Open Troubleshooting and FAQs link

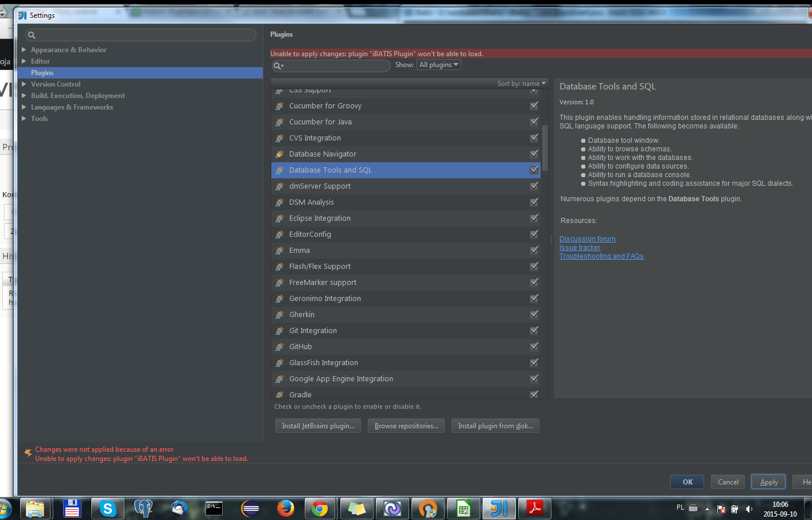(x=601, y=256)
